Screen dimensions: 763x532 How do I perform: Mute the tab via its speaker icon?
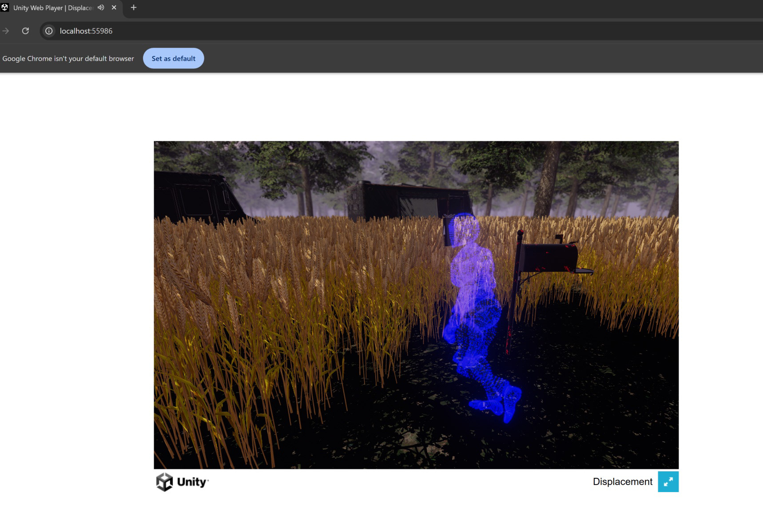101,8
